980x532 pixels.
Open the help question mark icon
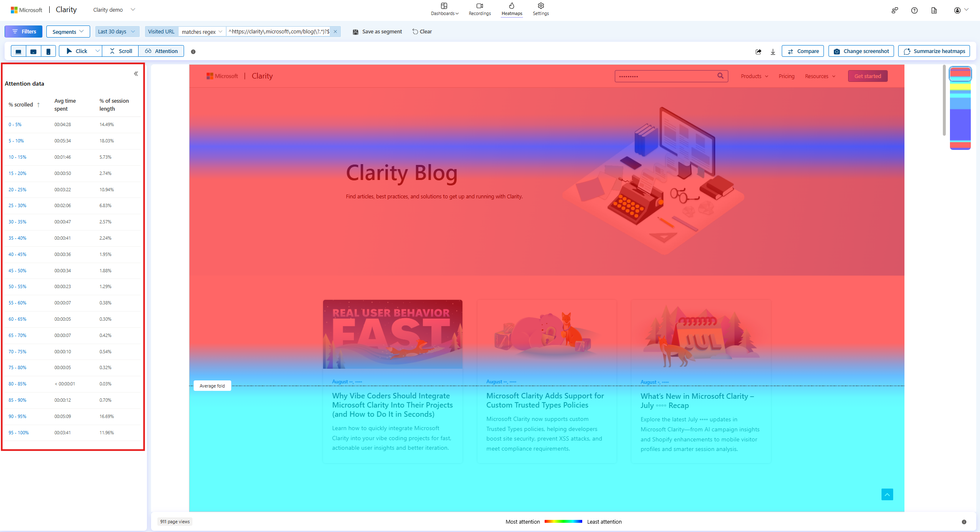pos(914,10)
